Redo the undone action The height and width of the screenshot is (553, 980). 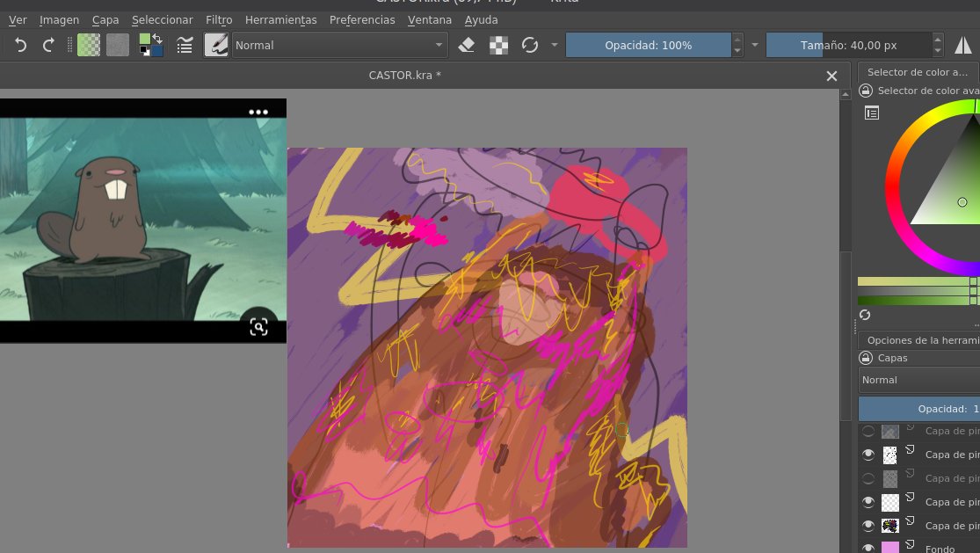48,45
